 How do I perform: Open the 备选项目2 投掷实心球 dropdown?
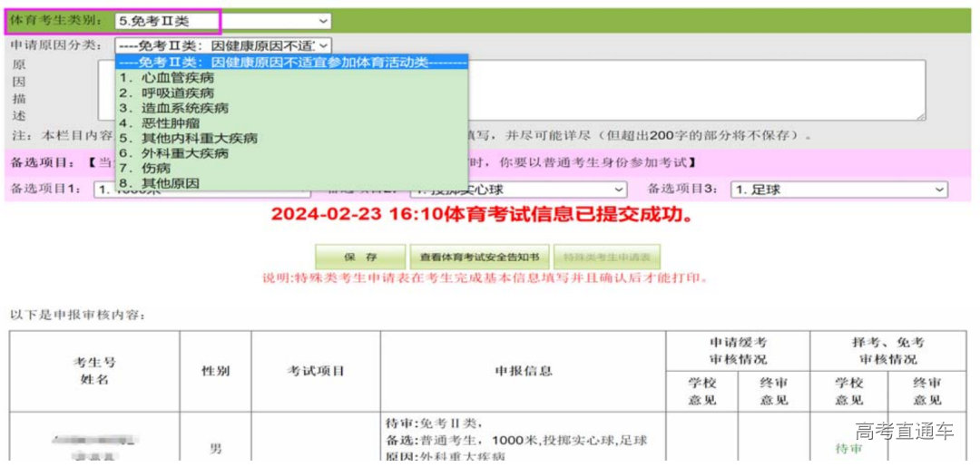(x=518, y=190)
